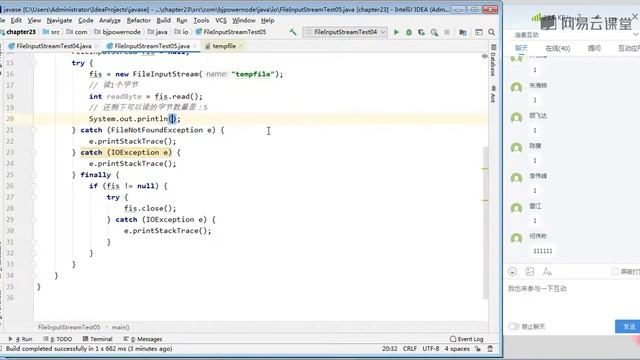Click the trash icon at the status bar end

490,349
